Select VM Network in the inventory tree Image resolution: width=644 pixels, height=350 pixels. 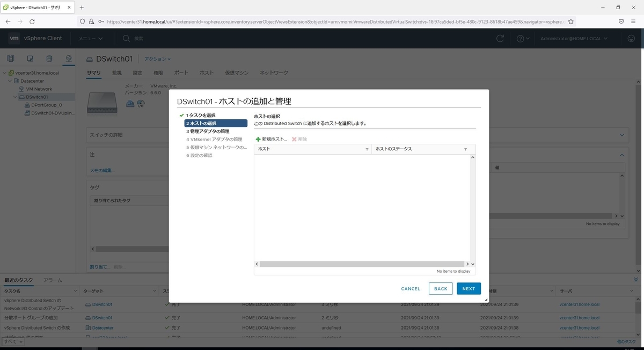click(x=39, y=89)
